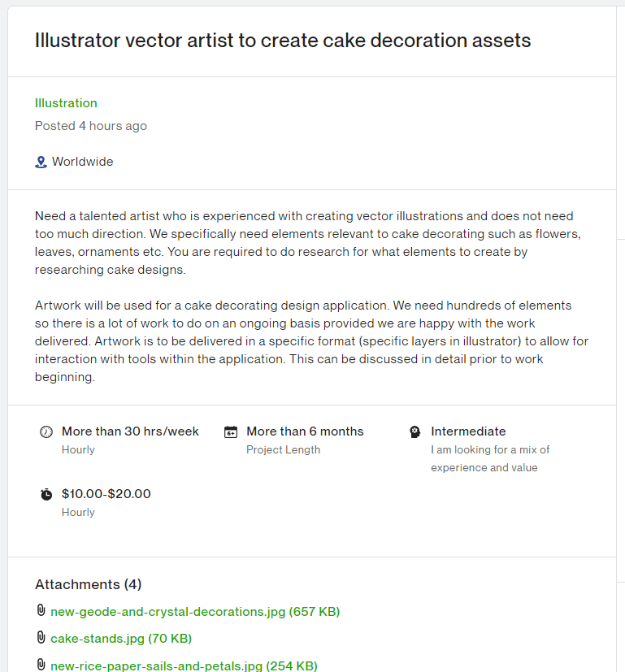Click the job posting title
The height and width of the screenshot is (672, 625).
point(283,40)
